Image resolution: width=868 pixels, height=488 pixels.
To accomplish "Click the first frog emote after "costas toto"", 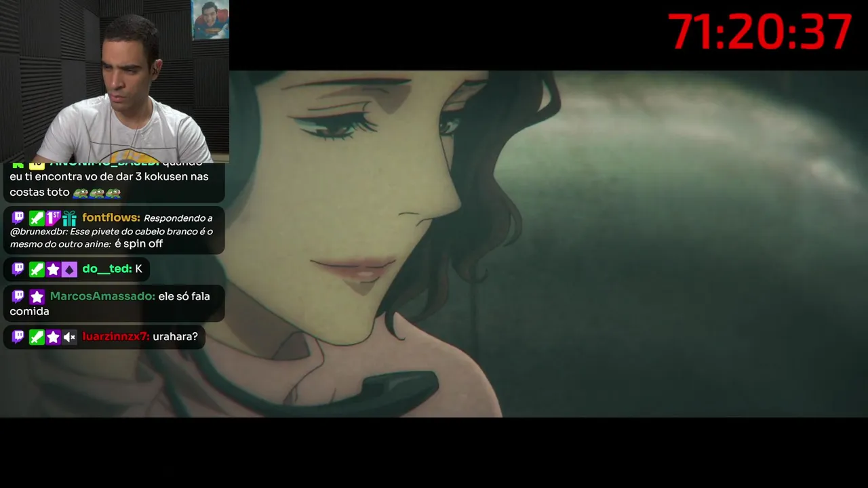I will coord(81,192).
